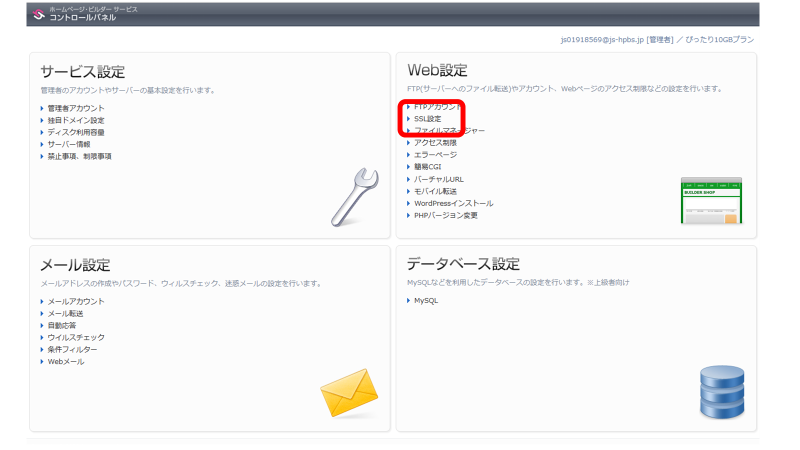The image size is (800, 450).
Task: Click the yellow envelope mail icon
Action: [x=349, y=393]
